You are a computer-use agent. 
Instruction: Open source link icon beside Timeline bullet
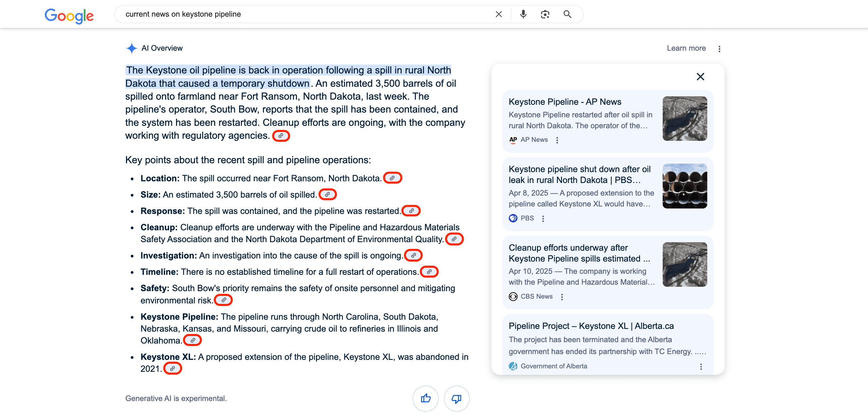[429, 271]
